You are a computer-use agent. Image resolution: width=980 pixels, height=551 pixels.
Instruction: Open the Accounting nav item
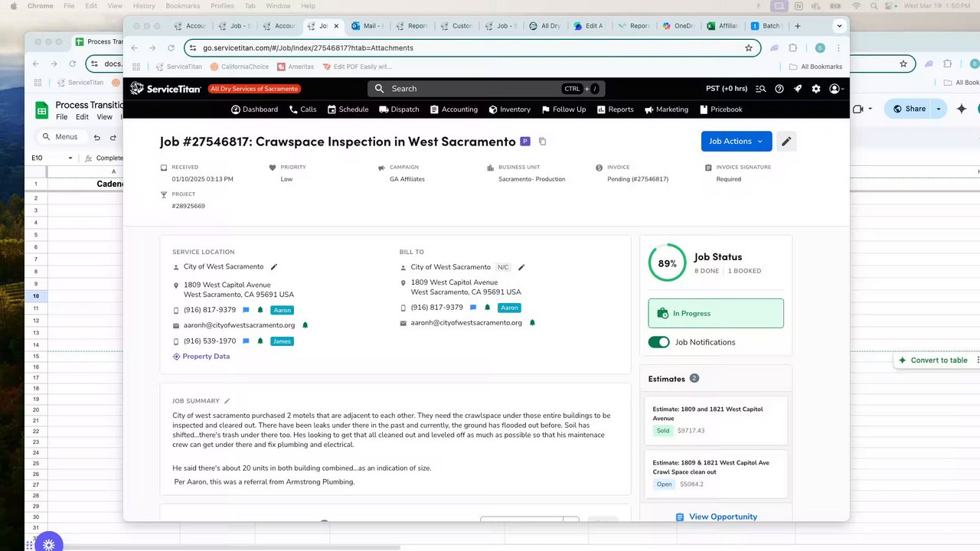pyautogui.click(x=454, y=109)
